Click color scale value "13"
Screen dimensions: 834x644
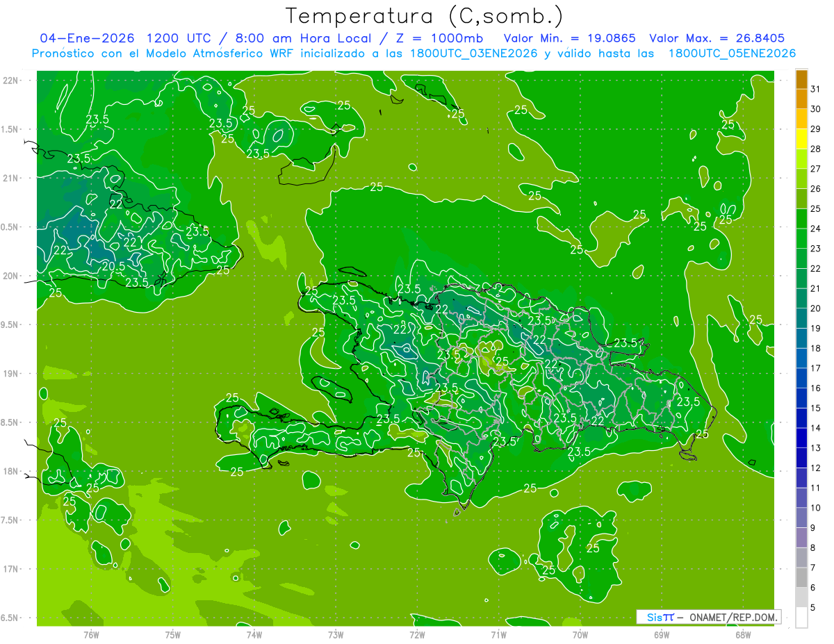(x=816, y=448)
